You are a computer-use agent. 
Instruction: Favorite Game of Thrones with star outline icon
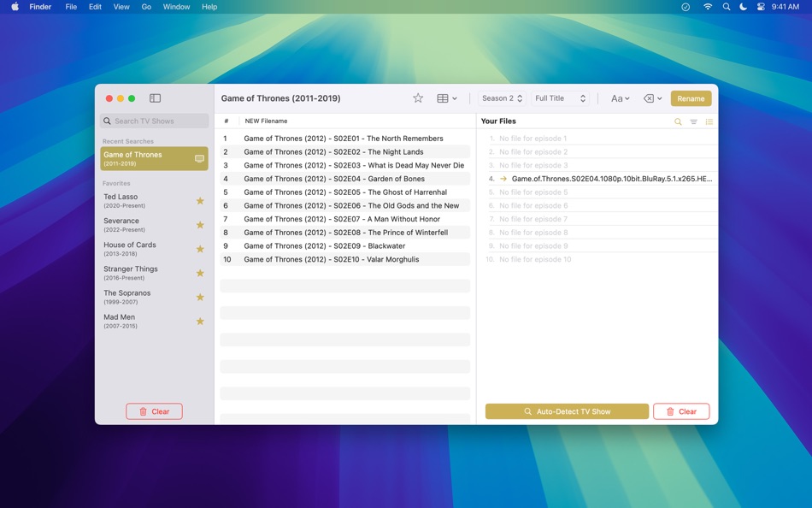pos(418,98)
